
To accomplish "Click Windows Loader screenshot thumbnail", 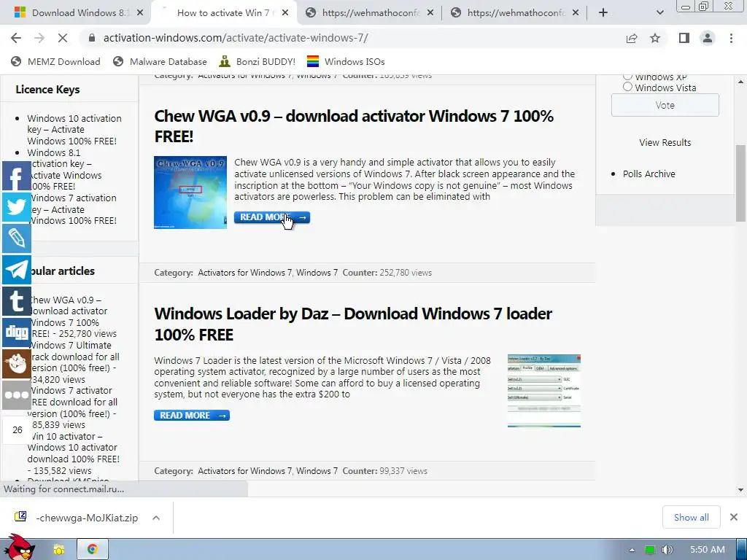I will point(544,391).
